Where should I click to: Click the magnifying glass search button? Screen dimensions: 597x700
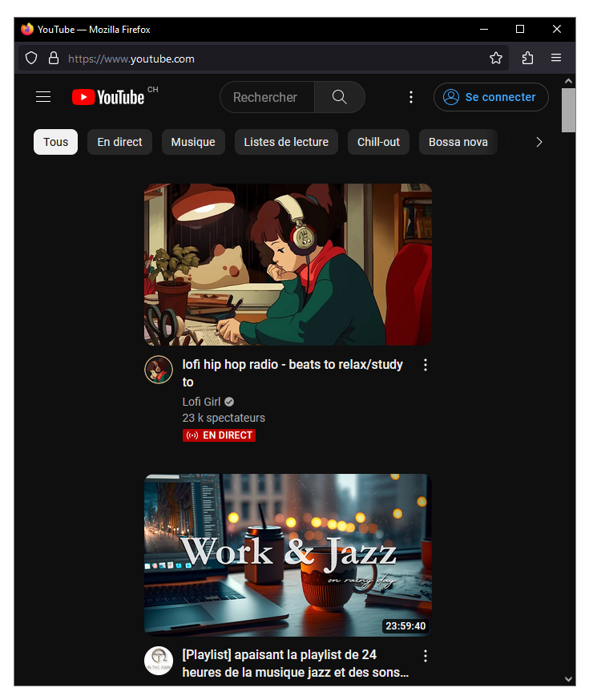tap(339, 97)
